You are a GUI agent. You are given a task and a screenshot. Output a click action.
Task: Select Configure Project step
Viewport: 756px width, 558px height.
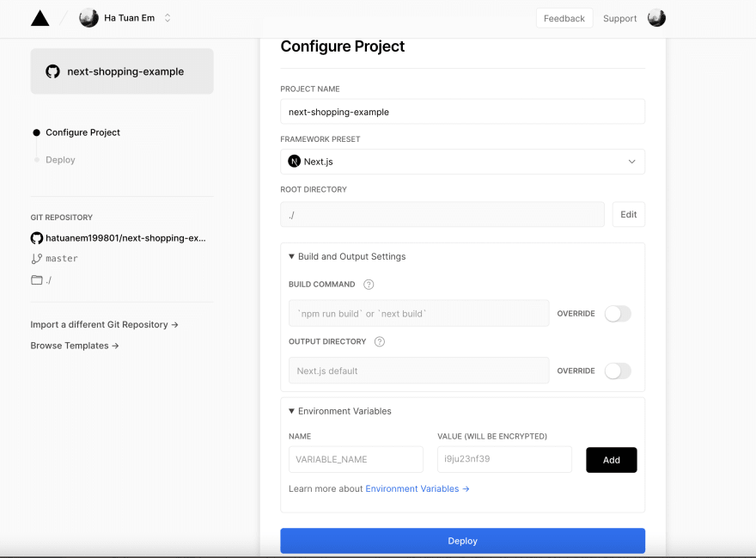coord(82,132)
